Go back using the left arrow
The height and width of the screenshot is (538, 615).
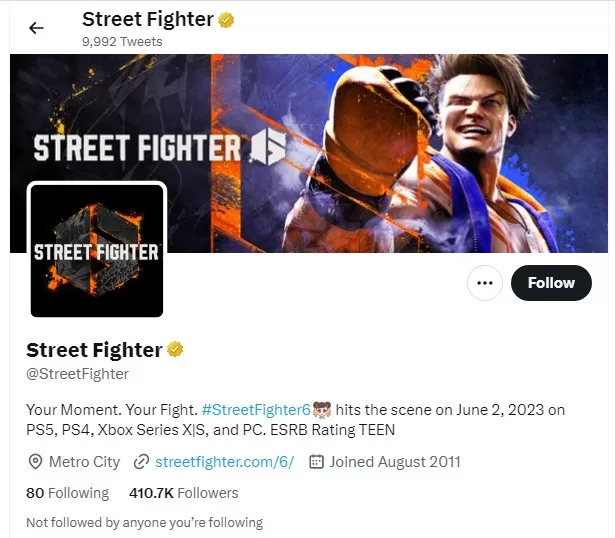(x=36, y=28)
